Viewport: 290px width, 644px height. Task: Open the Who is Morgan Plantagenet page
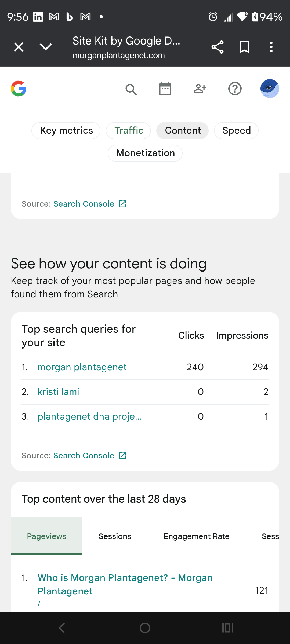click(125, 584)
